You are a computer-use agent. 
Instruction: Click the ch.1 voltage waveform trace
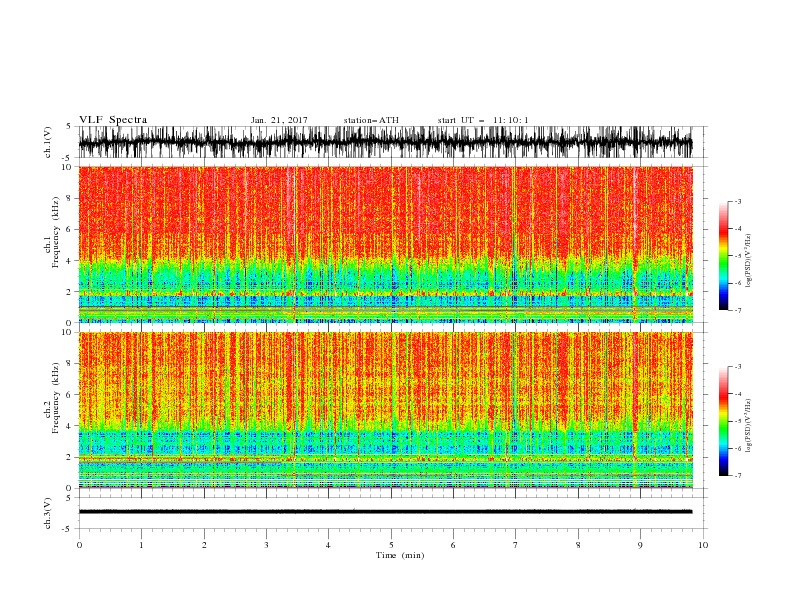[x=385, y=142]
